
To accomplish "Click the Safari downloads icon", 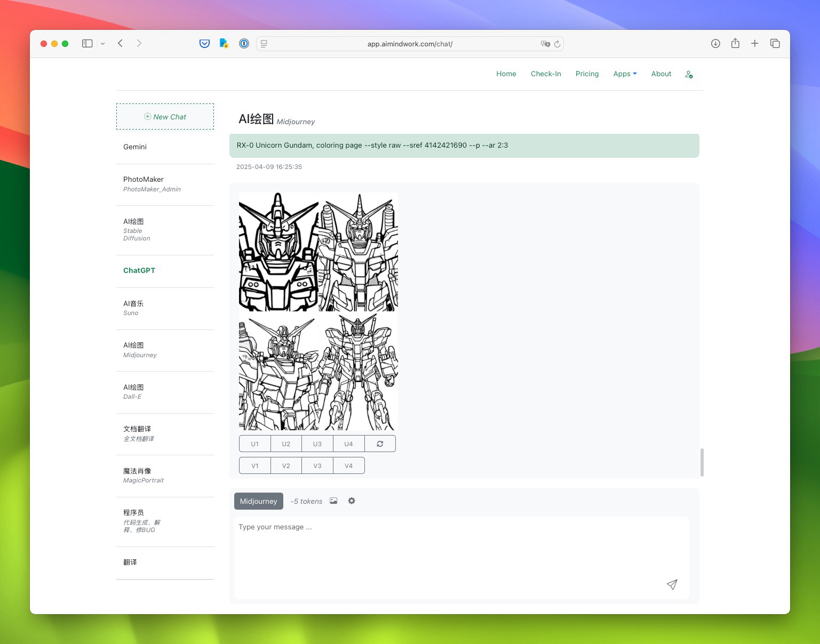I will click(x=715, y=44).
